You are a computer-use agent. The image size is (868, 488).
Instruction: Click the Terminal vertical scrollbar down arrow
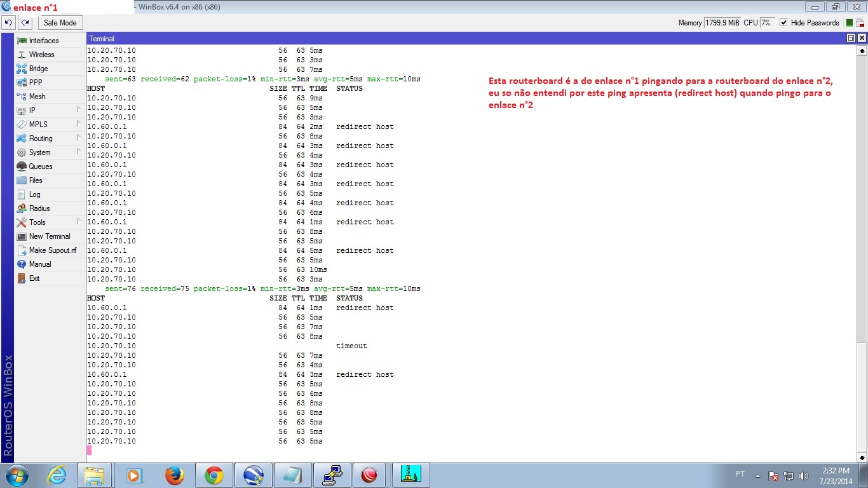tap(862, 457)
